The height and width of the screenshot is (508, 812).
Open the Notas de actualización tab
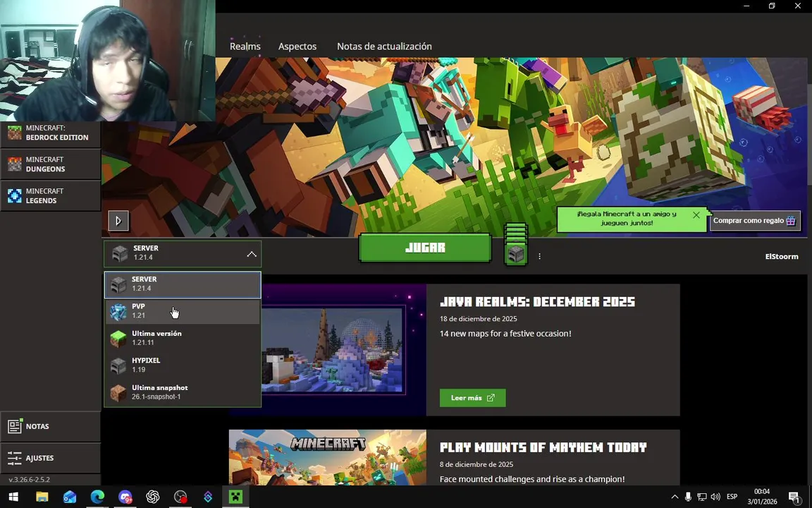(384, 47)
